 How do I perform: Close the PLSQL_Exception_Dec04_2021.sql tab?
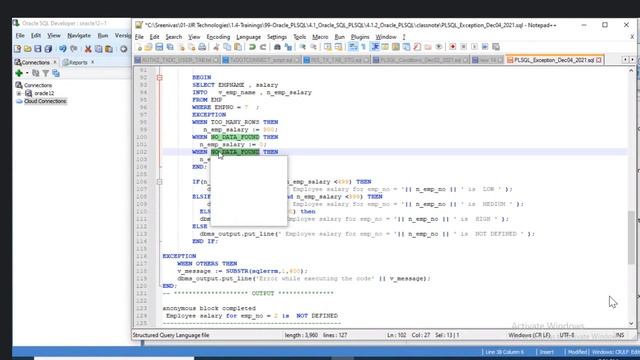tap(599, 60)
